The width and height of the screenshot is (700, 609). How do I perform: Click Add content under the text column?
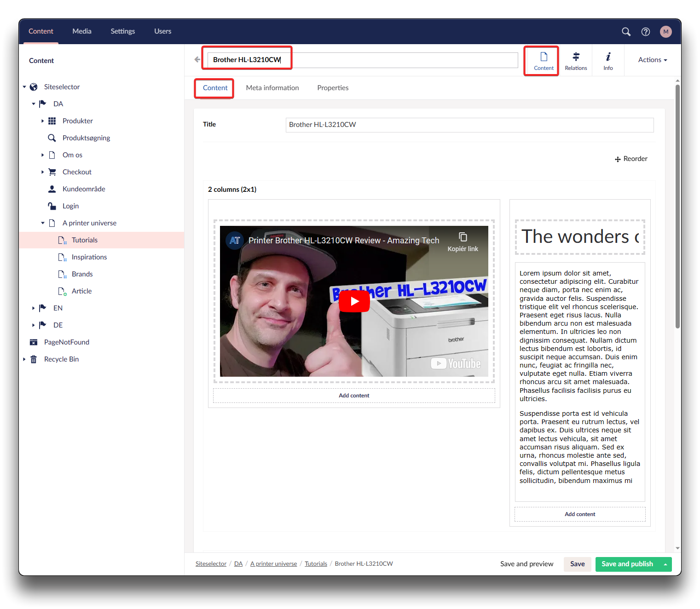tap(580, 514)
